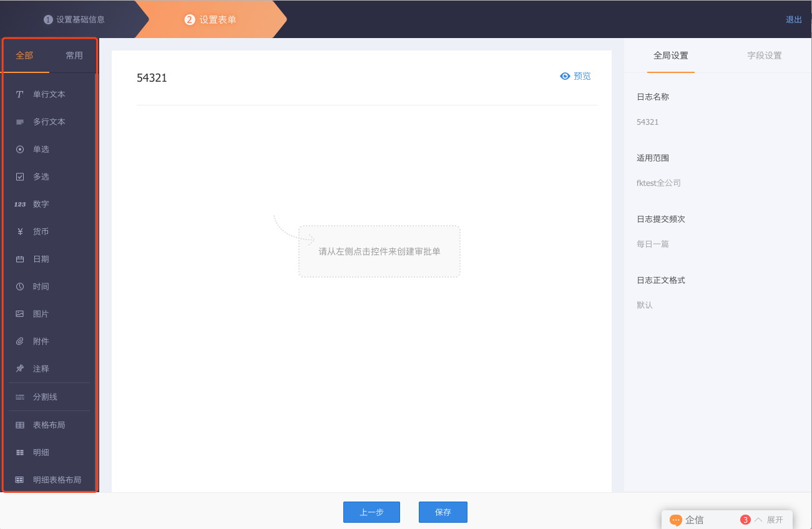Click the 图片 image icon
This screenshot has height=529, width=812.
(20, 314)
